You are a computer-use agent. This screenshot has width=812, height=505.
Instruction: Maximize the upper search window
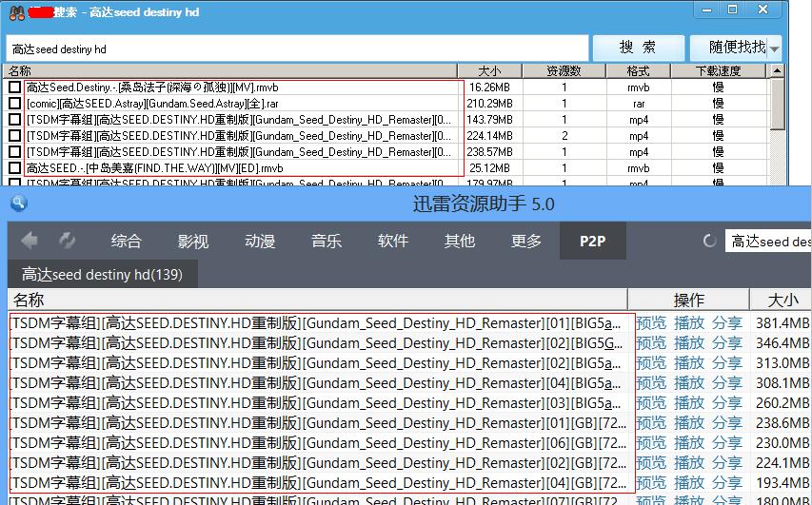point(733,10)
